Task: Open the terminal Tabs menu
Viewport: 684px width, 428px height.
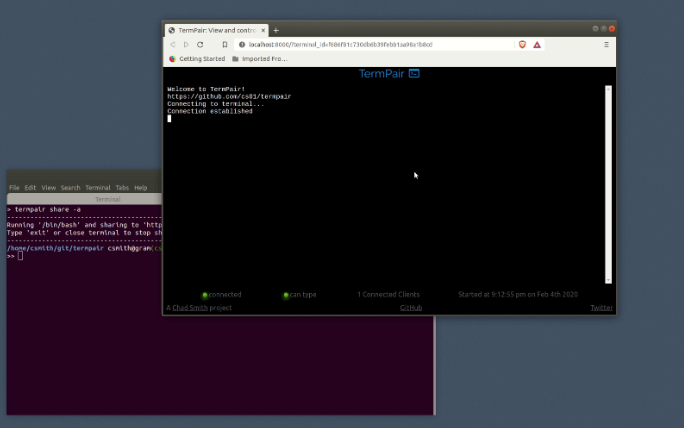Action: click(122, 188)
